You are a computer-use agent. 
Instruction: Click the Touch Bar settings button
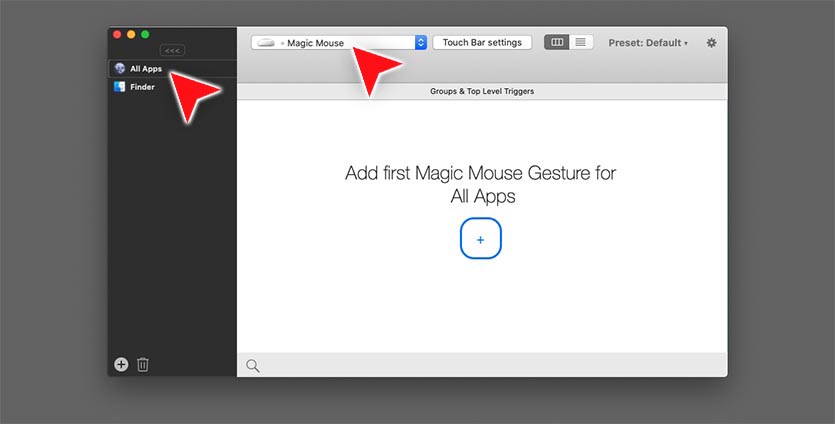pyautogui.click(x=482, y=43)
